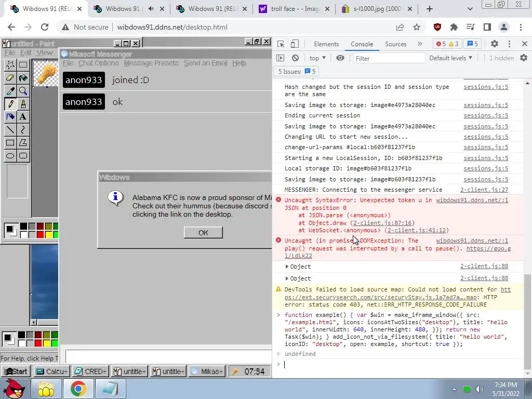Open the errors and warnings counter

447,44
